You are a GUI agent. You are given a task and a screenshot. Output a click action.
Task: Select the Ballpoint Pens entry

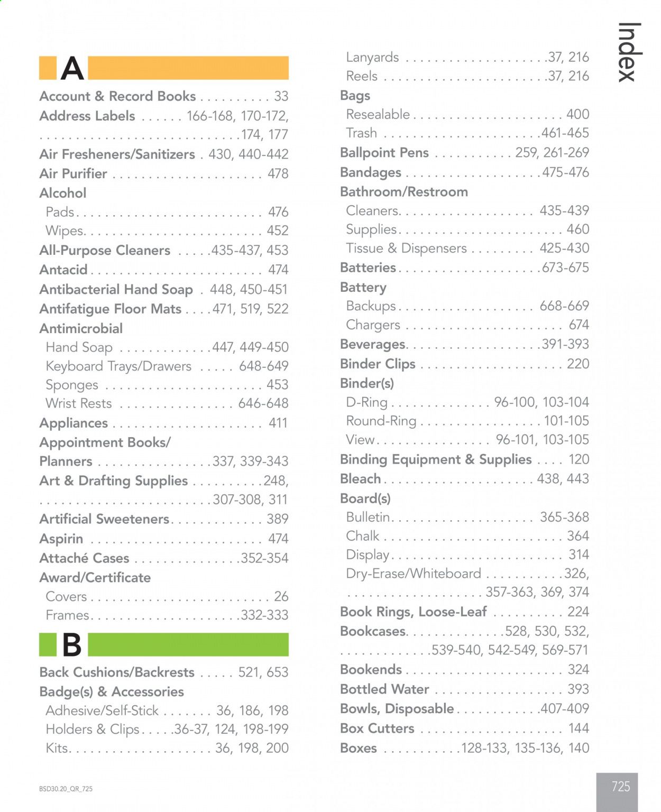click(x=465, y=153)
